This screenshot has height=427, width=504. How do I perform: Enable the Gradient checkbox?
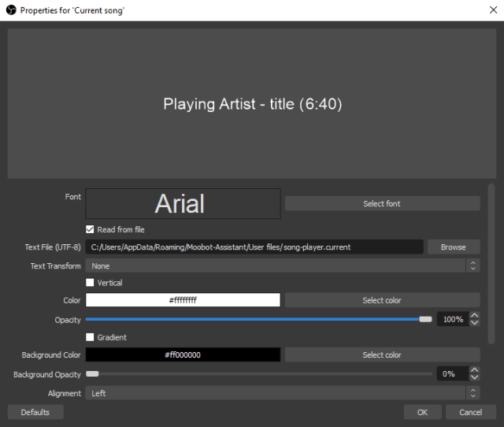[x=90, y=337]
